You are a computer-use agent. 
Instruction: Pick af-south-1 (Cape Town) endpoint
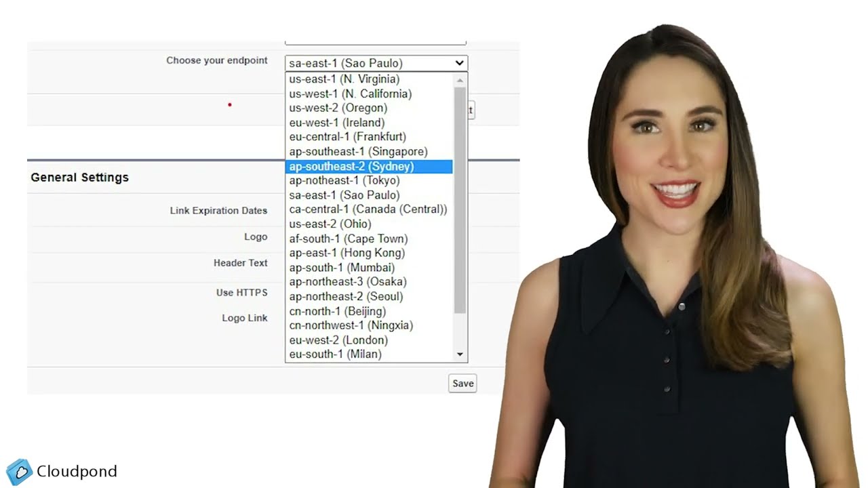(369, 239)
